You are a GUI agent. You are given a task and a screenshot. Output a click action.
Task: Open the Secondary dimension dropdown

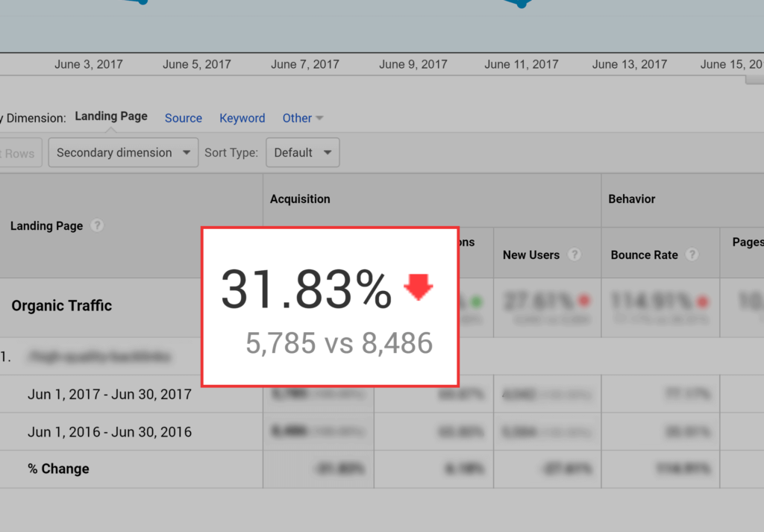click(x=123, y=152)
